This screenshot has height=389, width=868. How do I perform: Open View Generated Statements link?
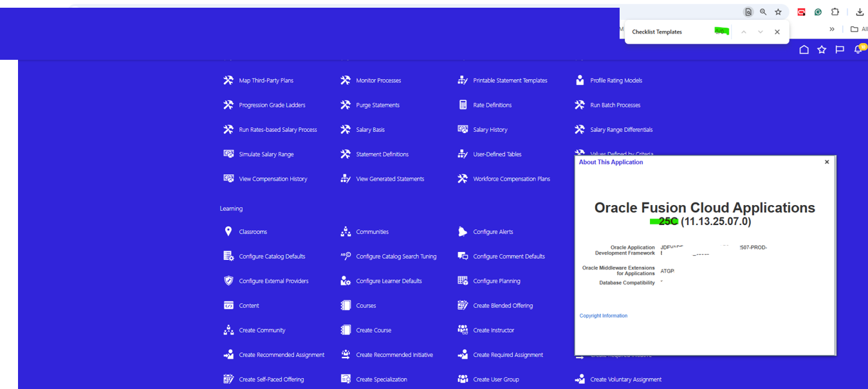point(390,179)
